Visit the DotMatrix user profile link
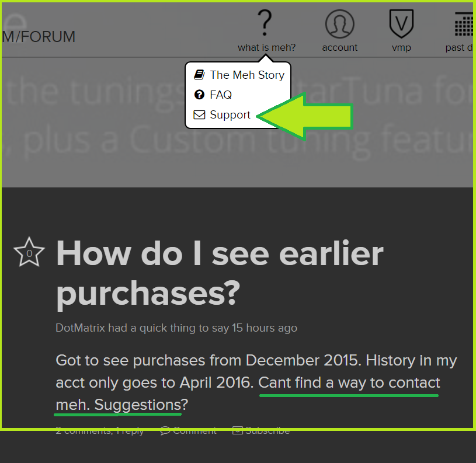Image resolution: width=476 pixels, height=463 pixels. point(80,328)
